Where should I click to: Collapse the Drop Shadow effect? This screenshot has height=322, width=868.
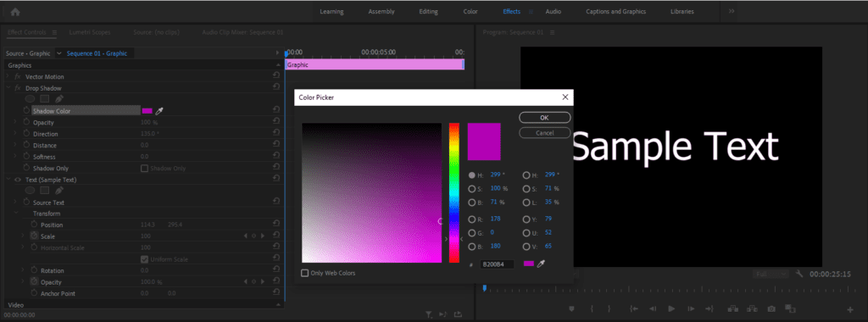[8, 88]
